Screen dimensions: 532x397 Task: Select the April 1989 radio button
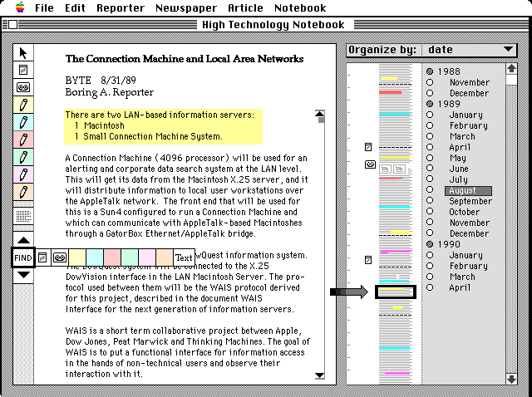430,147
